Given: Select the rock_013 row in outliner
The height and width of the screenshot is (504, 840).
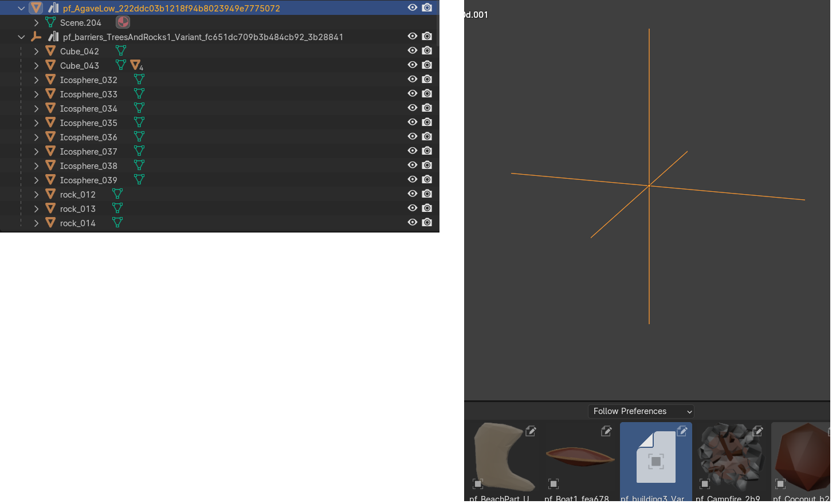Looking at the screenshot, I should (x=219, y=208).
